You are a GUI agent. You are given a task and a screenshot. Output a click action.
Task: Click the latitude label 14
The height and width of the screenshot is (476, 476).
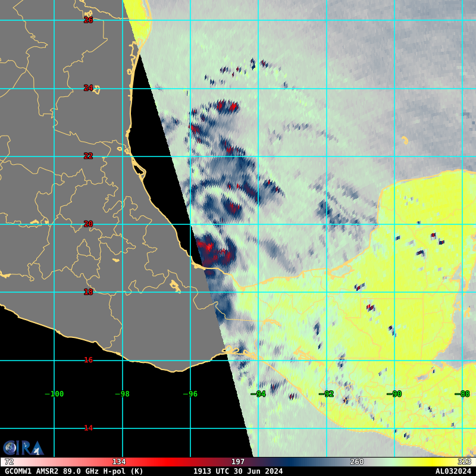pyautogui.click(x=88, y=428)
